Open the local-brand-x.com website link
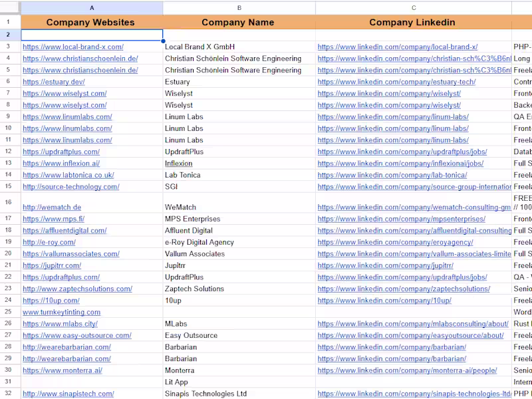This screenshot has height=399, width=532. (x=73, y=47)
